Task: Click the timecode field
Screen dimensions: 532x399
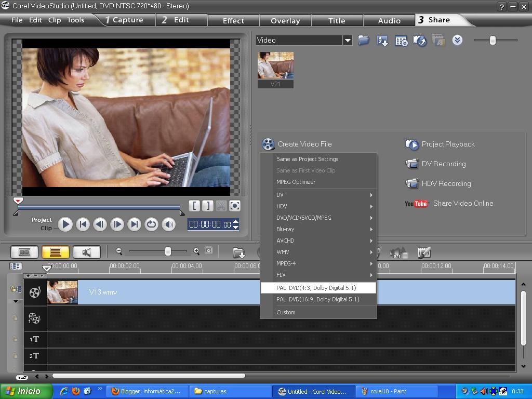Action: pos(213,224)
